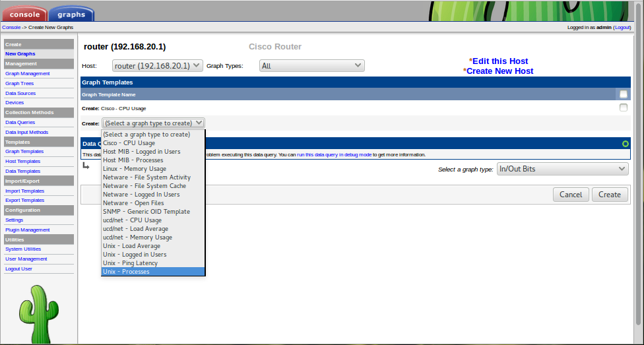Switch to the graphs tab
Viewport: 644px width, 345px height.
click(71, 14)
